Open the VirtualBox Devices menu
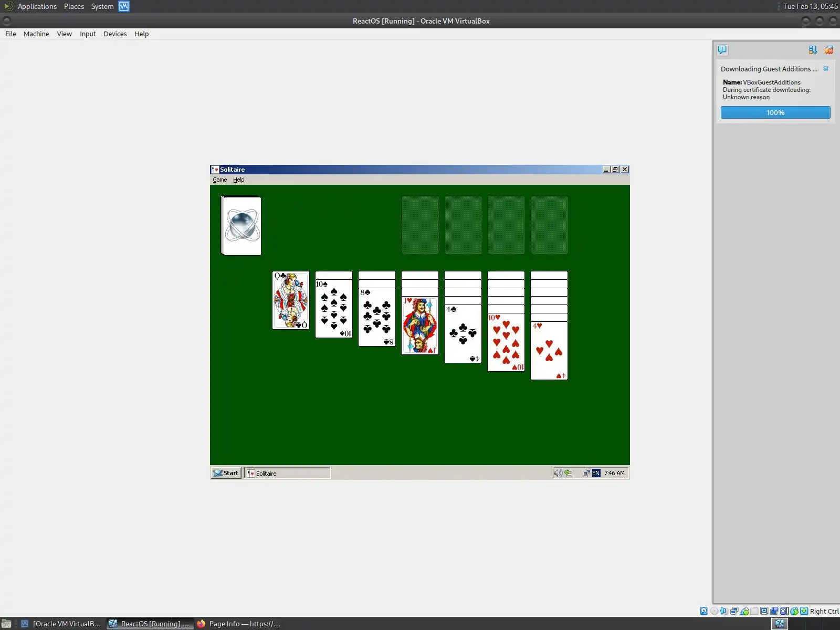Image resolution: width=840 pixels, height=630 pixels. (115, 34)
